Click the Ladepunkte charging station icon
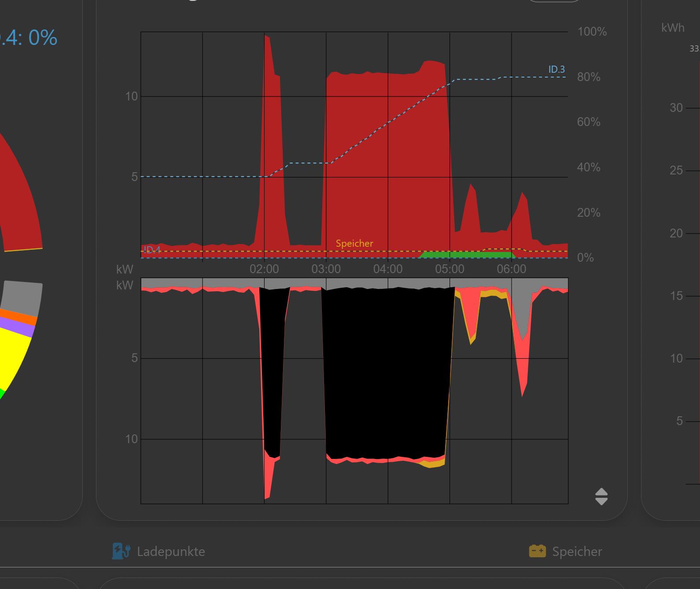 point(121,551)
